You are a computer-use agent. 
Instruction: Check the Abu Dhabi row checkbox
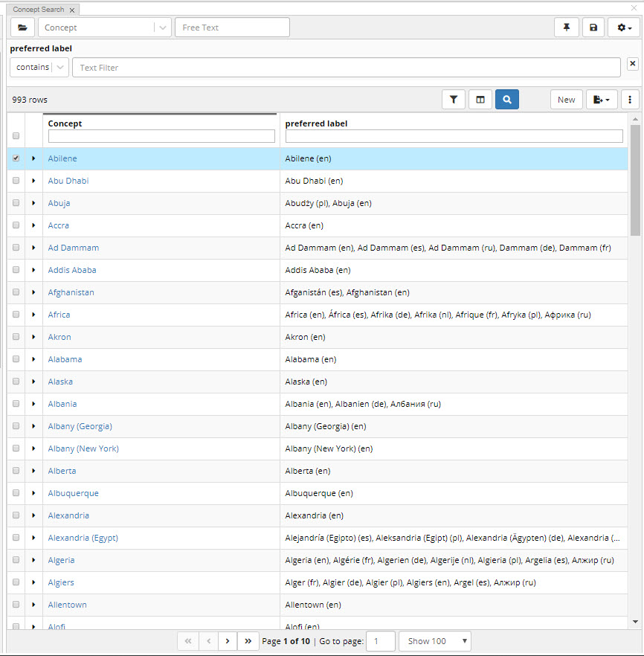pyautogui.click(x=16, y=180)
